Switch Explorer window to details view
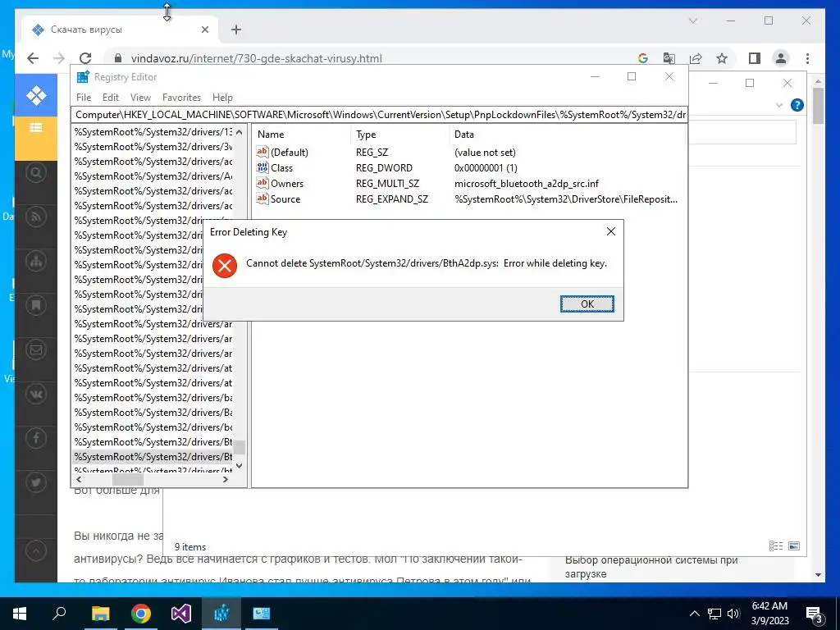The image size is (840, 630). point(776,546)
